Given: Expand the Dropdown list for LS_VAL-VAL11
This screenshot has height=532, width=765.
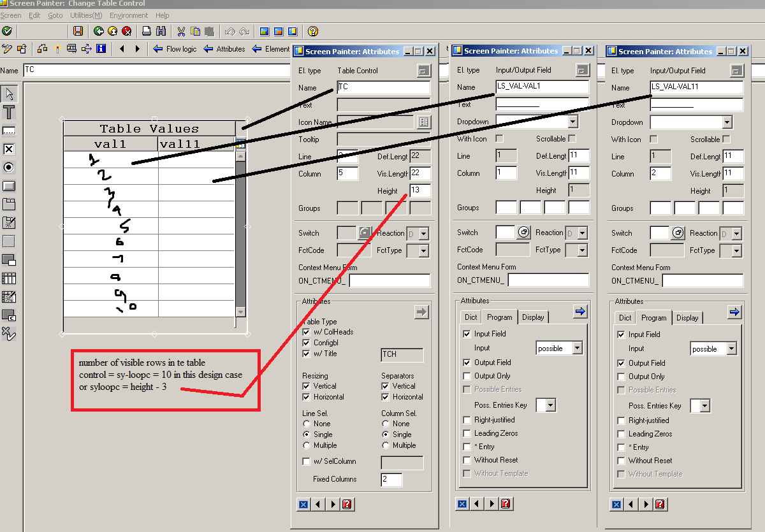Looking at the screenshot, I should point(727,121).
